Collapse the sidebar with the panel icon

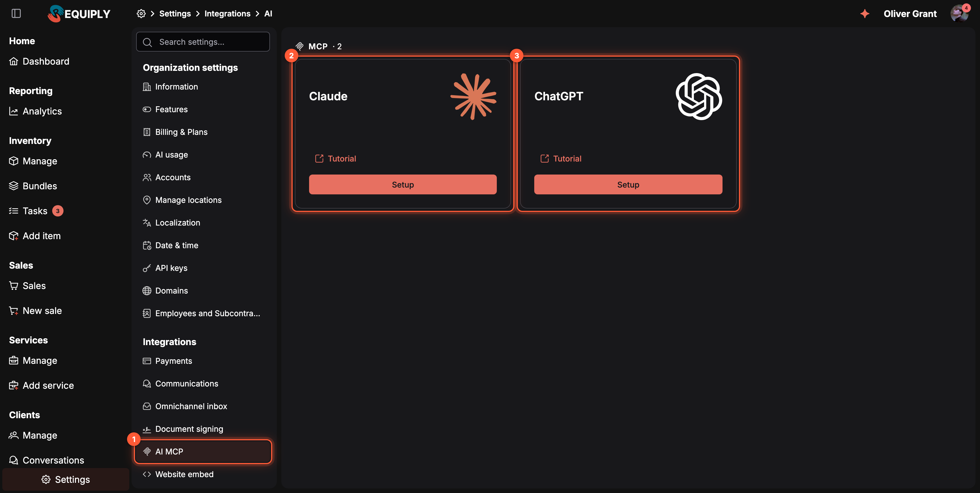point(16,14)
